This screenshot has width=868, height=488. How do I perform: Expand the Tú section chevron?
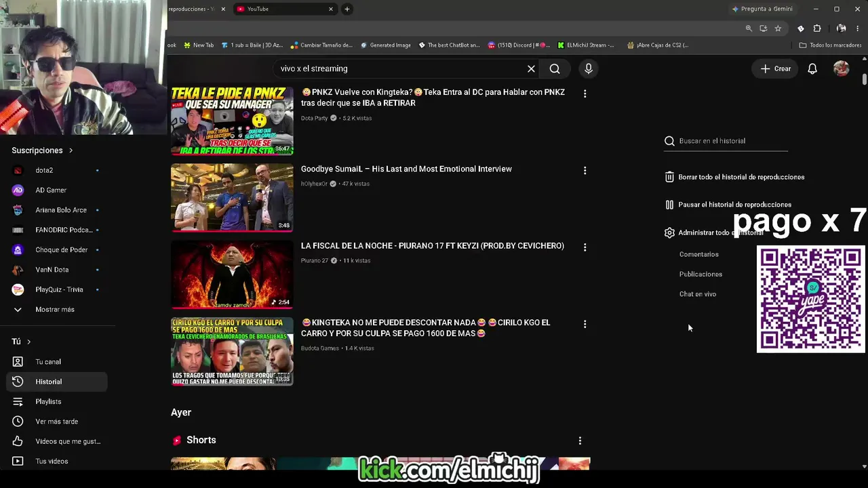(28, 342)
